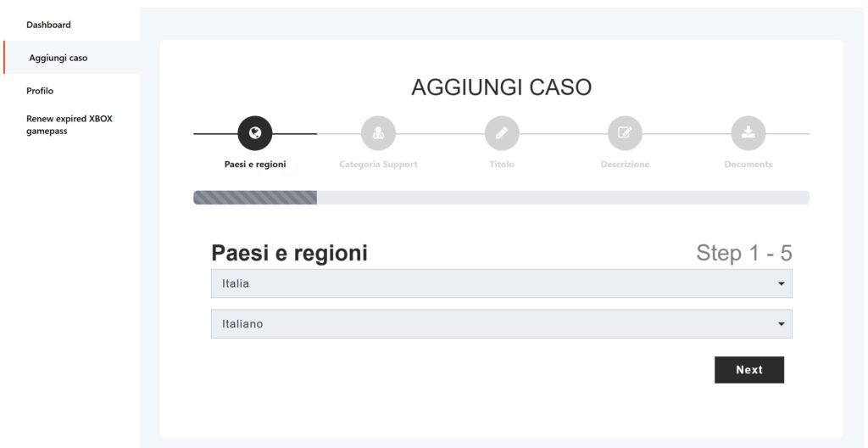Click the striped progress bar
The height and width of the screenshot is (448, 868).
pyautogui.click(x=255, y=198)
